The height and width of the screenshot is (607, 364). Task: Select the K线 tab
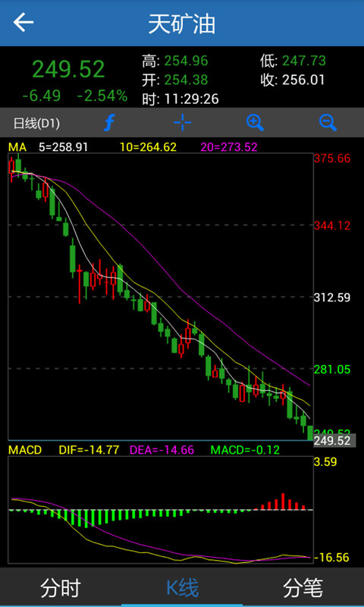(x=182, y=588)
